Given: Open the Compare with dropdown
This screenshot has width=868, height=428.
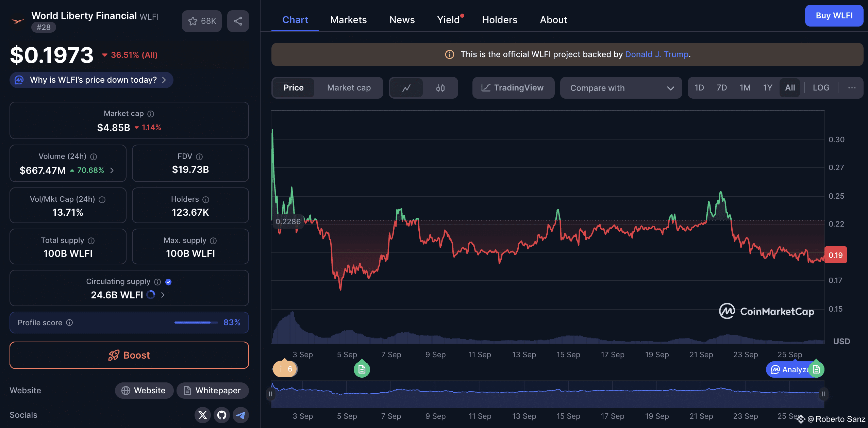Looking at the screenshot, I should pyautogui.click(x=621, y=88).
